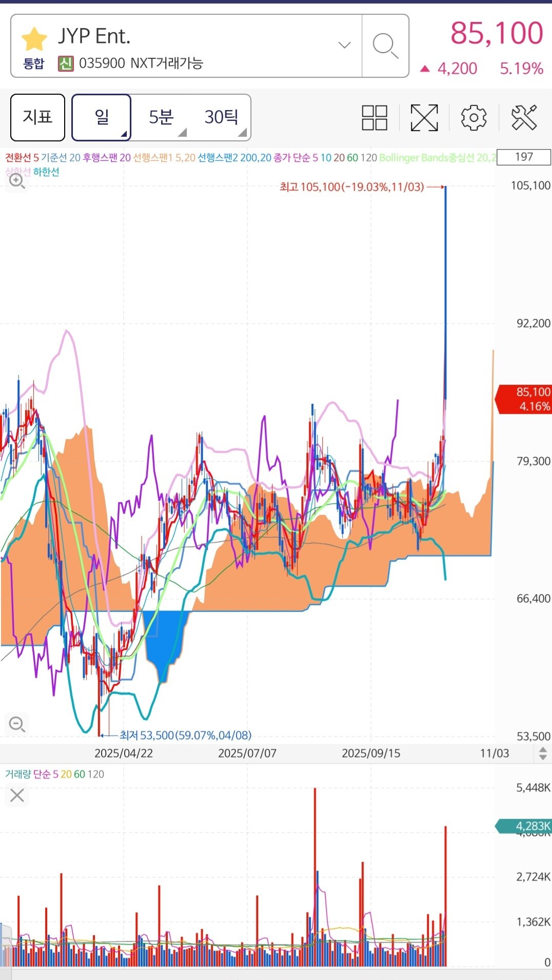
Task: Zoom in the chart with plus magnifier
Action: [x=17, y=181]
